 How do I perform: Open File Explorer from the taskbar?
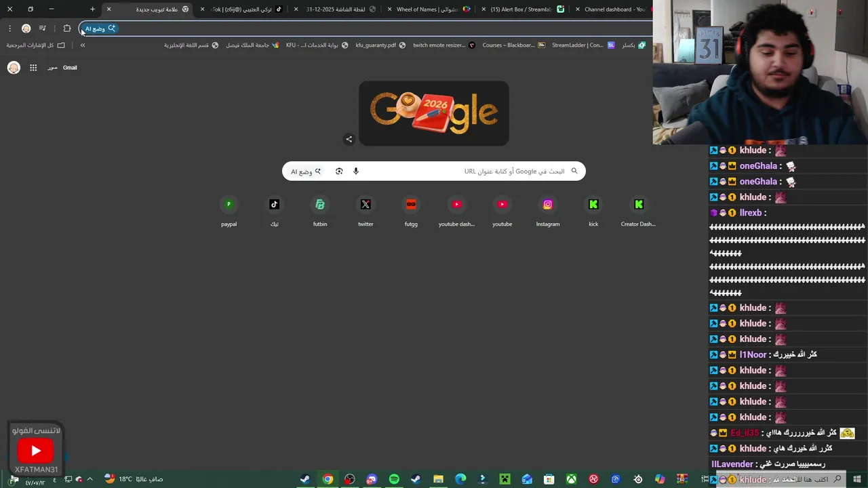(x=438, y=479)
